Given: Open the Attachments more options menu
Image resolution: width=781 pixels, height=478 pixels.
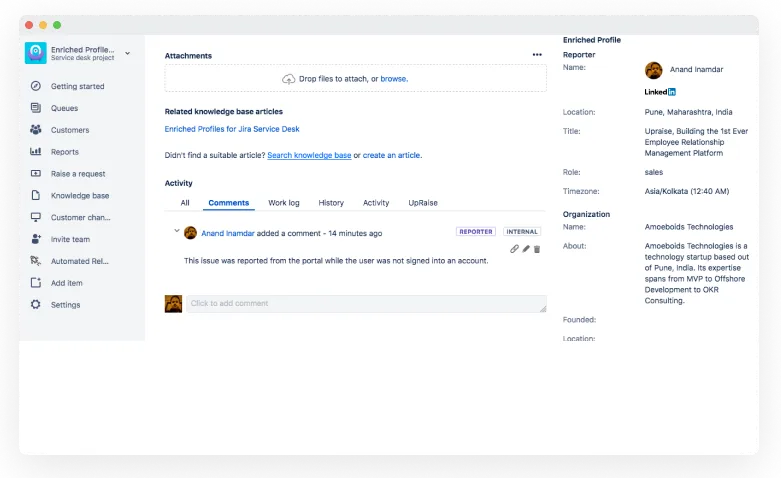Looking at the screenshot, I should tap(537, 55).
